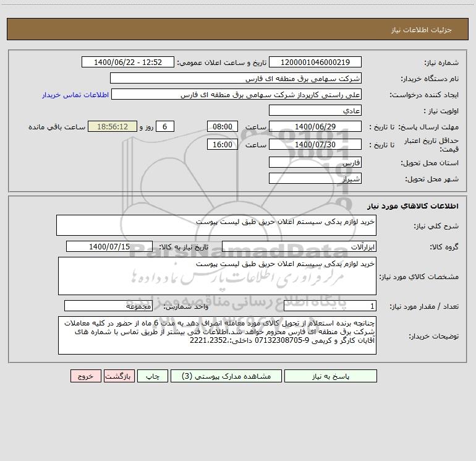Click label استان محل تحویل:
Image resolution: width=476 pixels, height=461 pixels.
click(x=430, y=163)
